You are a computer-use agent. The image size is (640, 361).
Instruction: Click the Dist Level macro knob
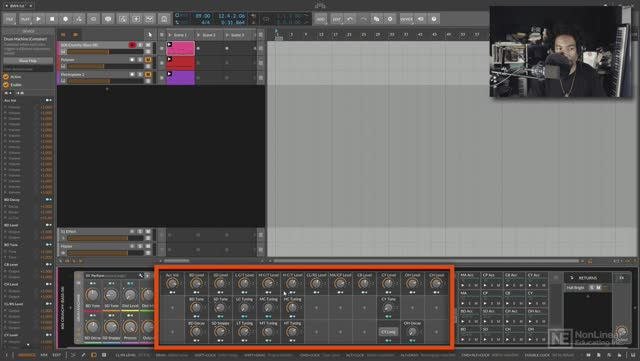(x=130, y=295)
